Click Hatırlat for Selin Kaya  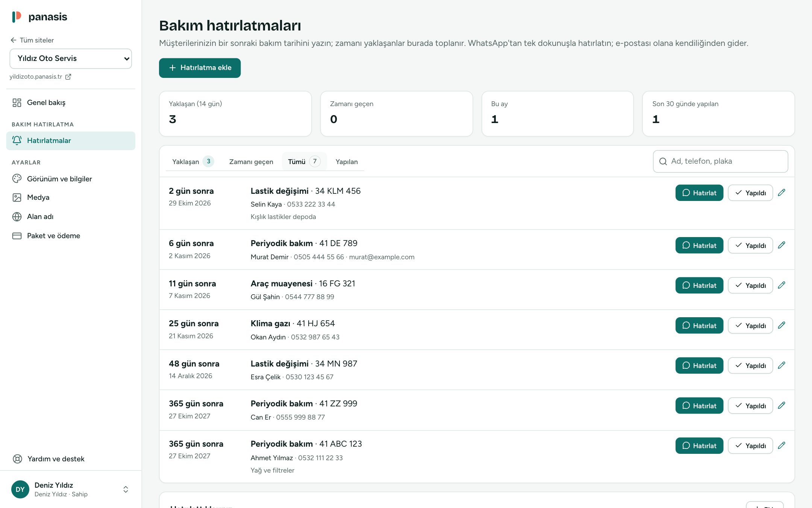[x=699, y=193]
